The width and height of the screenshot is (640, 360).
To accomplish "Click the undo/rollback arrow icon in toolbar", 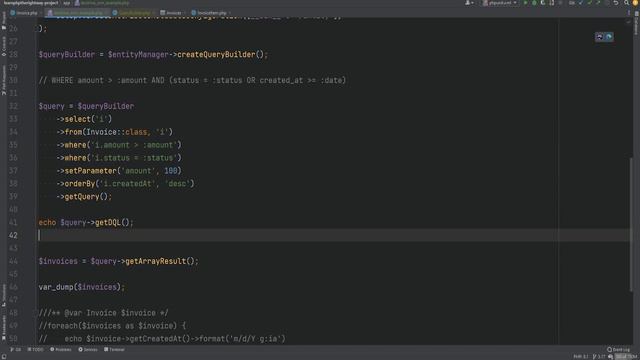I will (616, 3).
